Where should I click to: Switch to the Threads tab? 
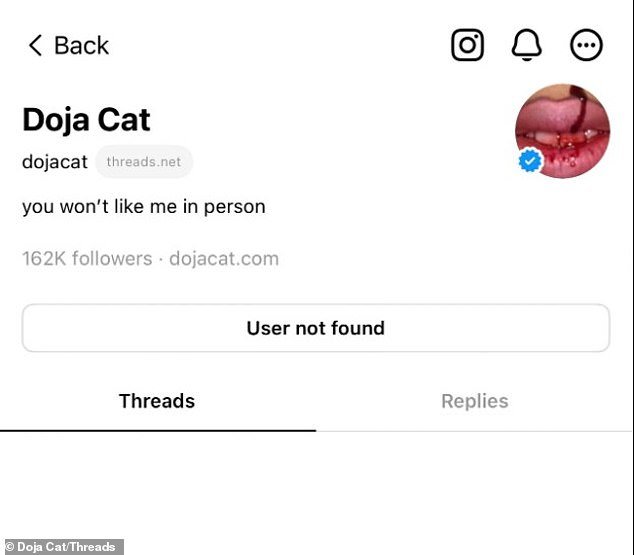click(157, 401)
